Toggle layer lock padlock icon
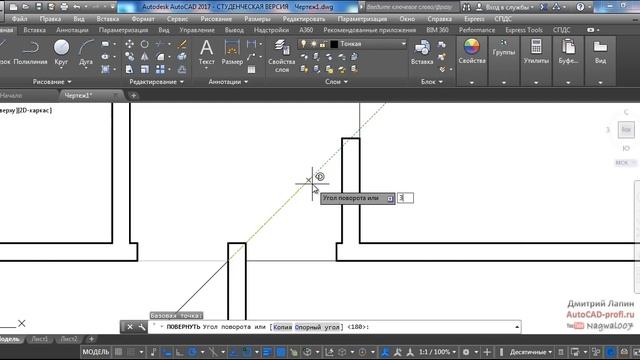640x360 pixels. click(x=323, y=44)
